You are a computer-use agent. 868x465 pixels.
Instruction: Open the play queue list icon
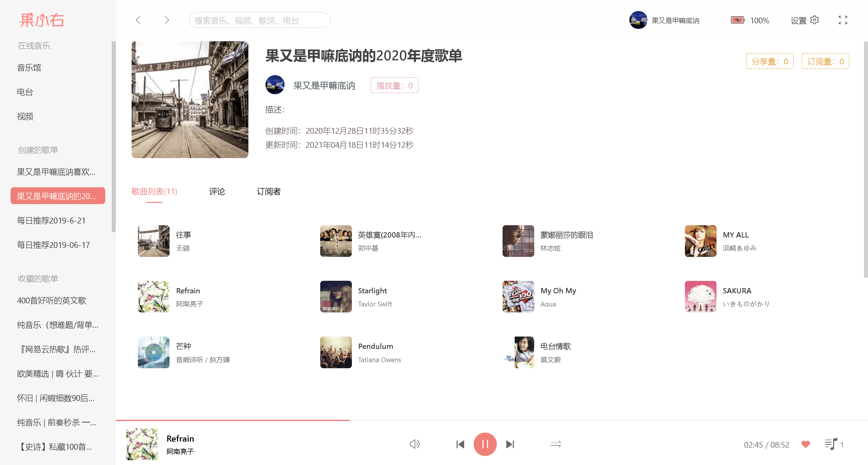pos(831,444)
